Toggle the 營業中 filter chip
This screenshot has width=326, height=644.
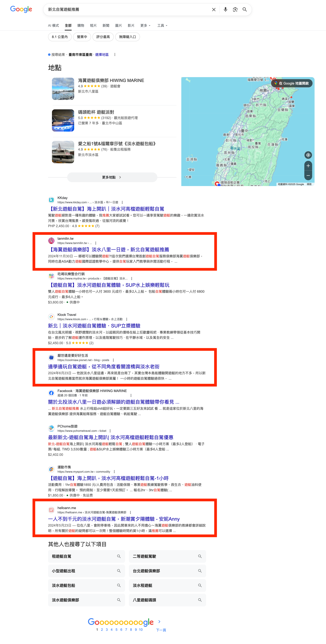pyautogui.click(x=82, y=37)
